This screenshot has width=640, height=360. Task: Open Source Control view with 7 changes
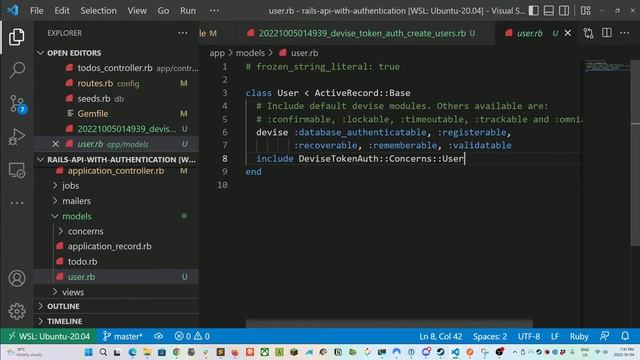[x=17, y=104]
